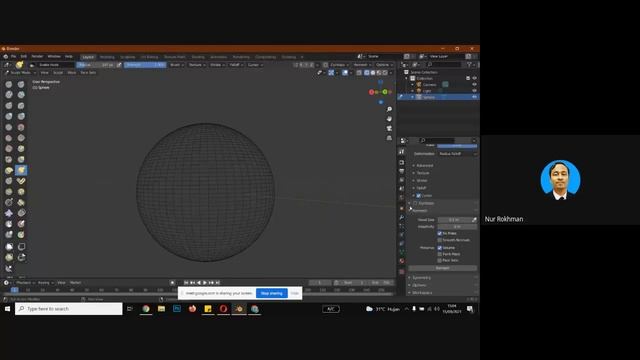The height and width of the screenshot is (360, 640).
Task: Toggle the Dyntopo panel checkbox
Action: coord(415,203)
